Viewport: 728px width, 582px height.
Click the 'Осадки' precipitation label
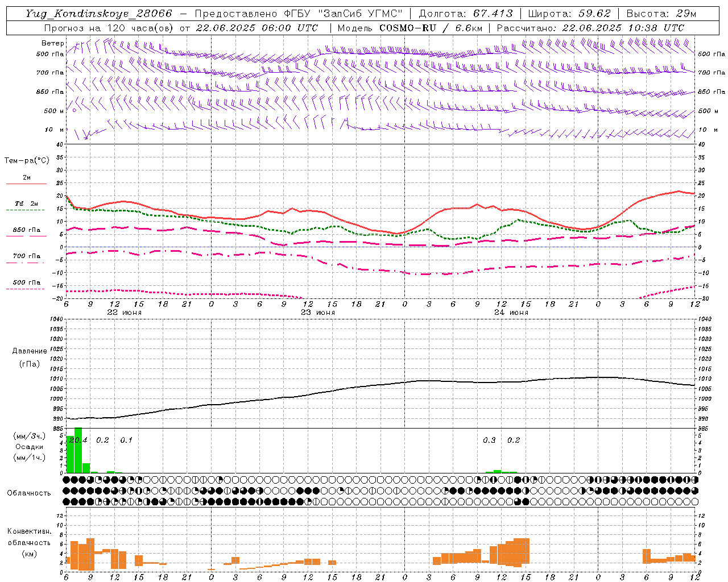pyautogui.click(x=29, y=447)
